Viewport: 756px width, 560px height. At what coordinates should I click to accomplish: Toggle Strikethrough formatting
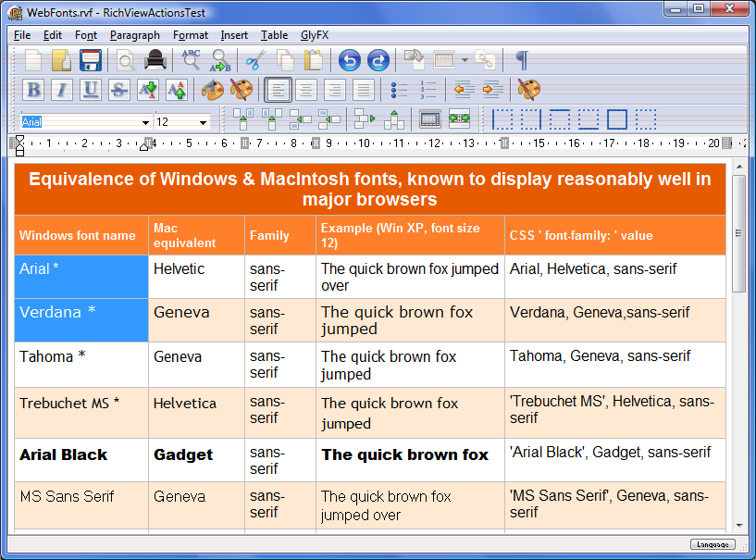click(x=119, y=90)
